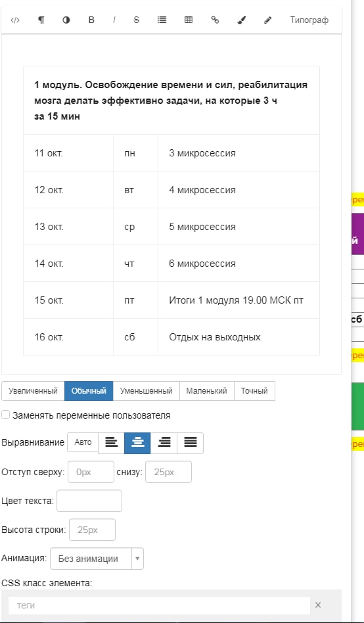Click the '5 микросессия' cell
Image resolution: width=364 pixels, height=623 pixels.
click(239, 227)
